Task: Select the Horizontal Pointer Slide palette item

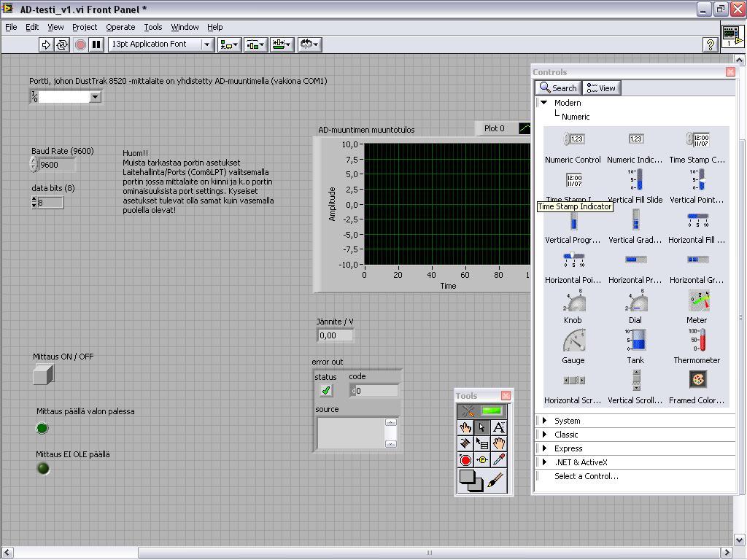Action: [x=573, y=267]
